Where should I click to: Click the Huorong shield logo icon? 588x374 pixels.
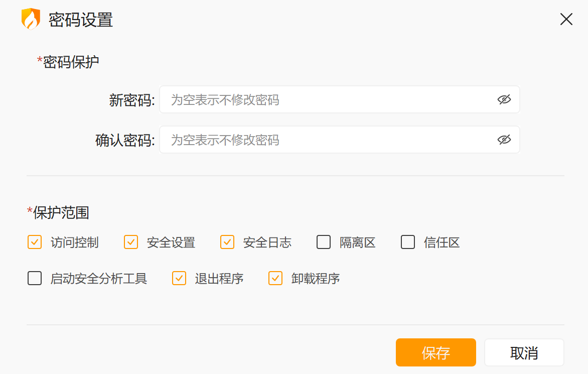tap(31, 19)
